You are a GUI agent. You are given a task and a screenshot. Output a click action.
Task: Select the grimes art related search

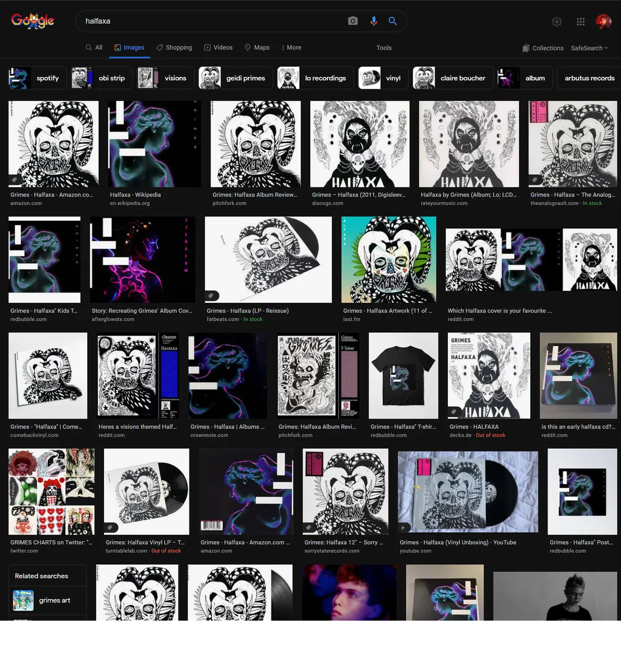[47, 600]
